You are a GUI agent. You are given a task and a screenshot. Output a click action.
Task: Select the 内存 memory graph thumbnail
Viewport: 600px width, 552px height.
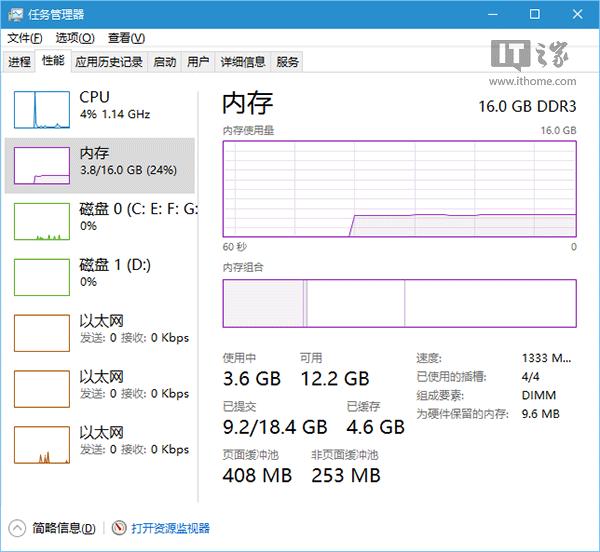42,165
